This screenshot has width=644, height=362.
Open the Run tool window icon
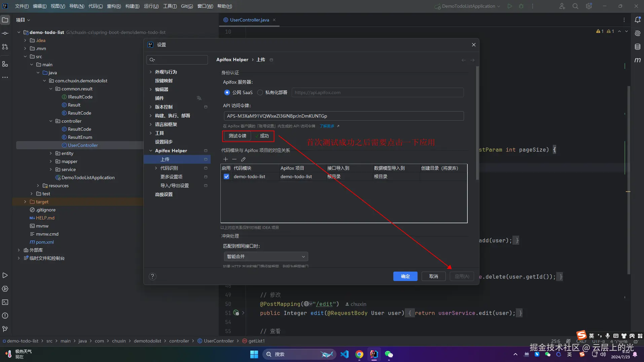(x=5, y=276)
